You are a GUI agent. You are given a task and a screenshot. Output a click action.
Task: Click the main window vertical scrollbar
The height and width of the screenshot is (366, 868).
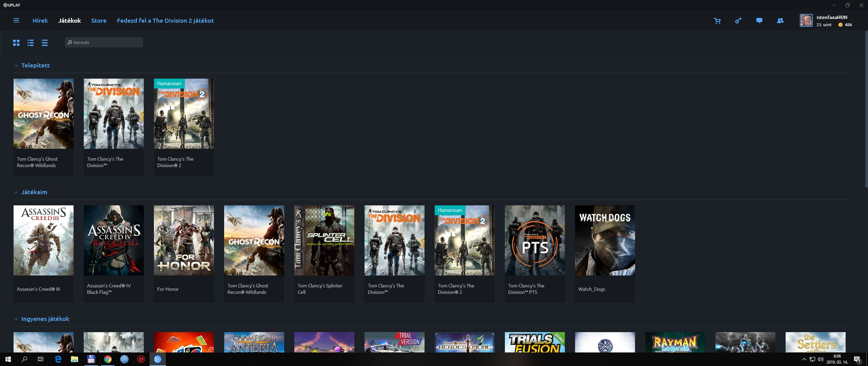[866, 109]
